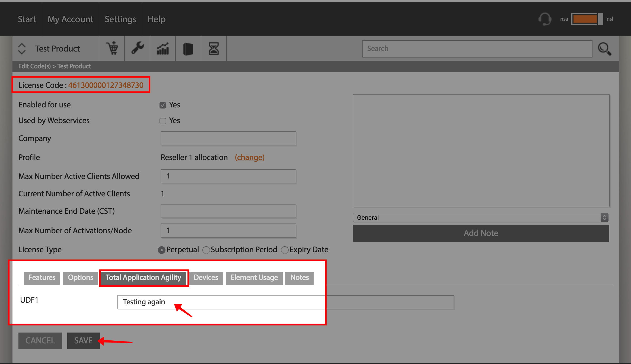Choose the Expiry Date license type

(x=285, y=250)
